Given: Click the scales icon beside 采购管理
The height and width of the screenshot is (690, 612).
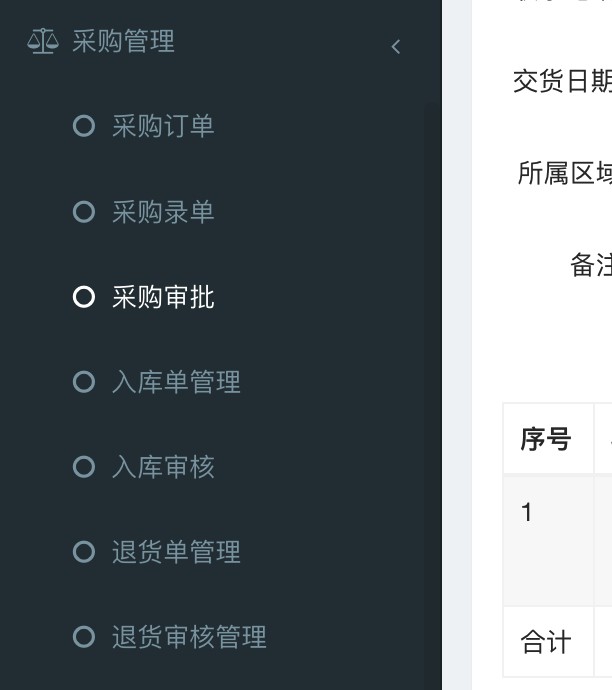Looking at the screenshot, I should coord(42,42).
